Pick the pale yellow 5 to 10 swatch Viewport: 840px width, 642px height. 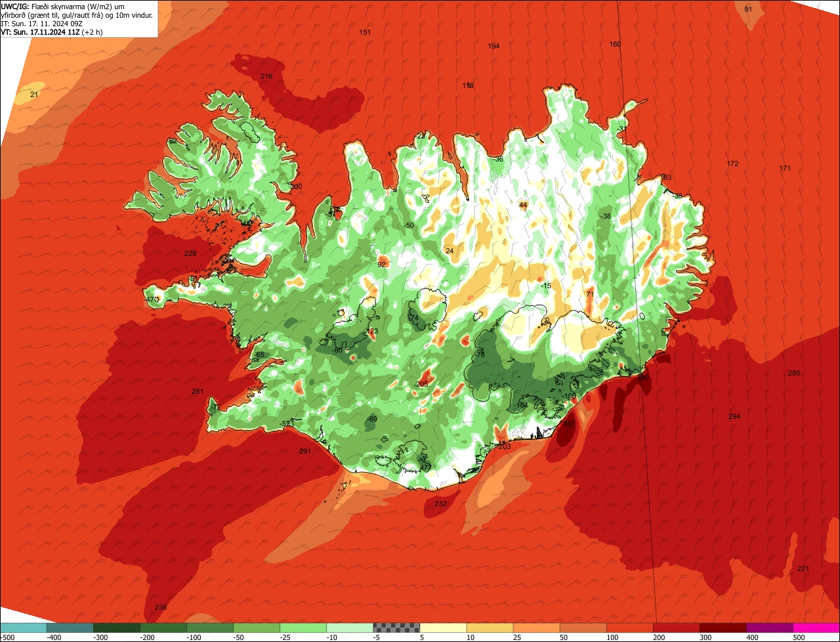[443, 628]
